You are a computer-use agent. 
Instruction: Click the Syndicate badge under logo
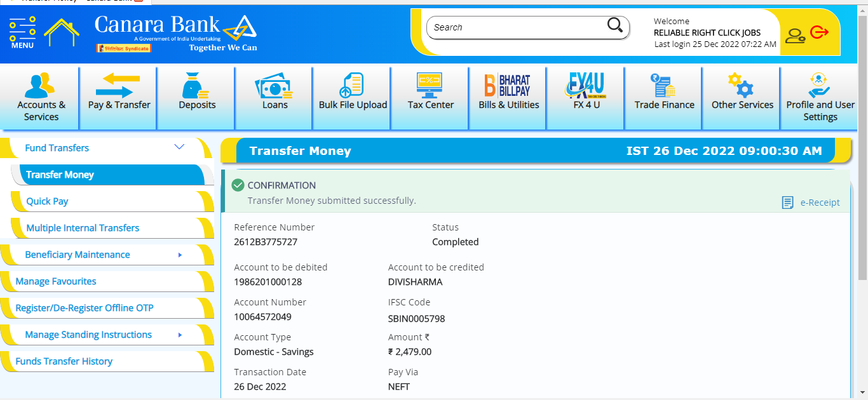[x=124, y=48]
